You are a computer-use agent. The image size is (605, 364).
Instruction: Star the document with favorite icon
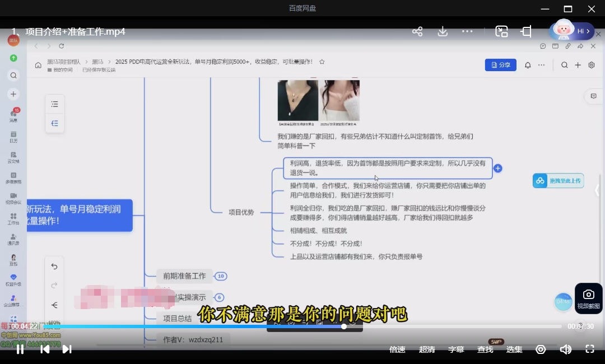[322, 62]
